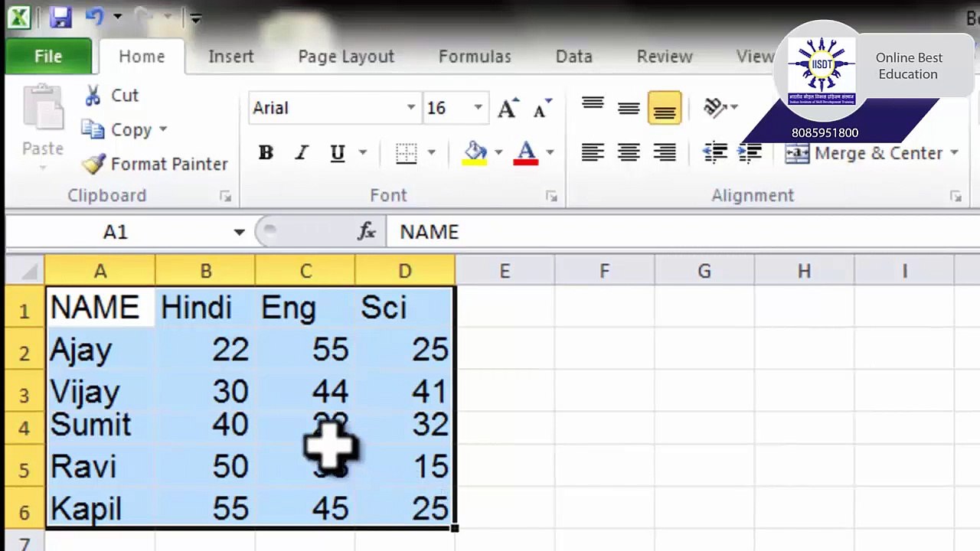Expand the font size dropdown next to 16

point(478,108)
